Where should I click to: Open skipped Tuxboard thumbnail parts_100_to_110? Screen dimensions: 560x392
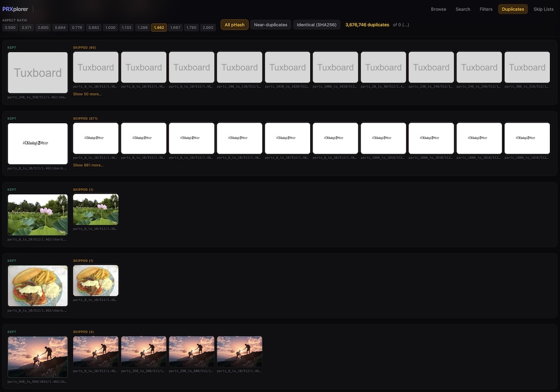point(239,67)
